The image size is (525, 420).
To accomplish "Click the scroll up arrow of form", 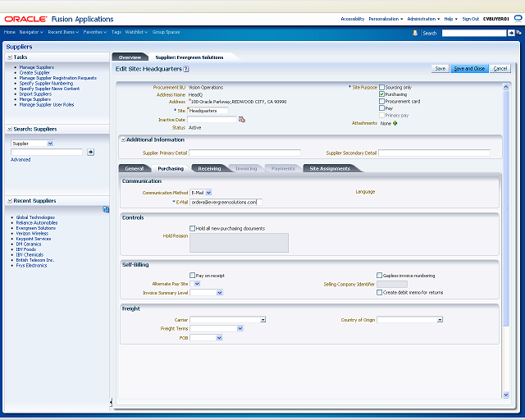I will point(506,87).
